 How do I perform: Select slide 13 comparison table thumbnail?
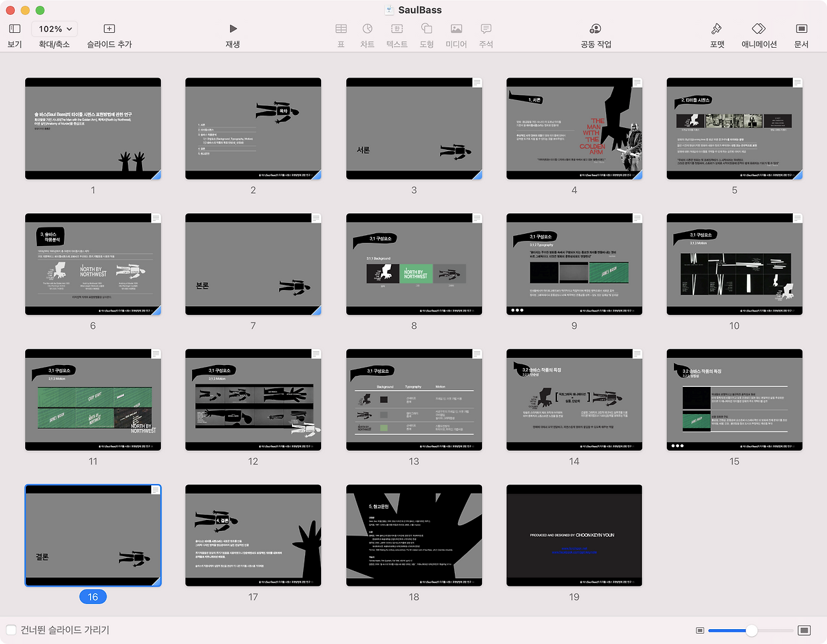click(414, 400)
